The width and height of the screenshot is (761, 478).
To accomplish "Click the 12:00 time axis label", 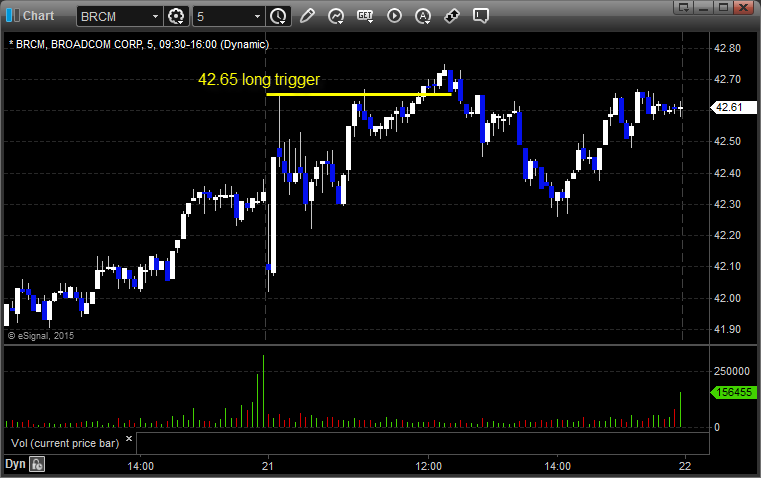I will pos(429,466).
